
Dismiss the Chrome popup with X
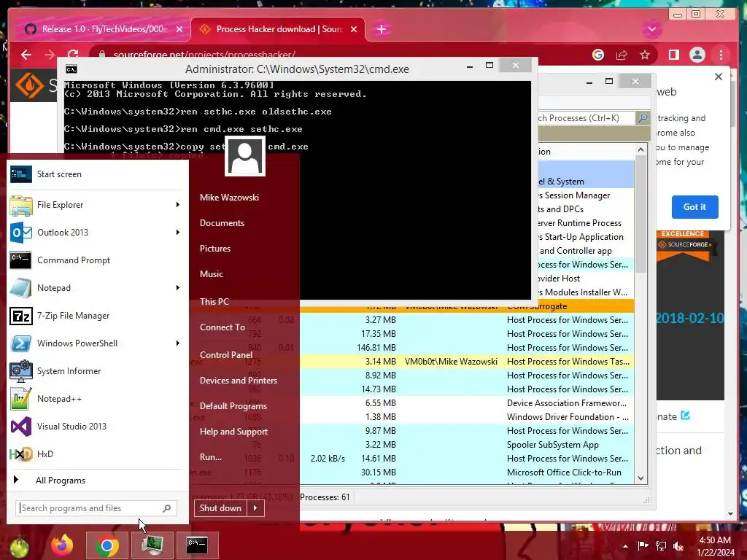click(719, 77)
